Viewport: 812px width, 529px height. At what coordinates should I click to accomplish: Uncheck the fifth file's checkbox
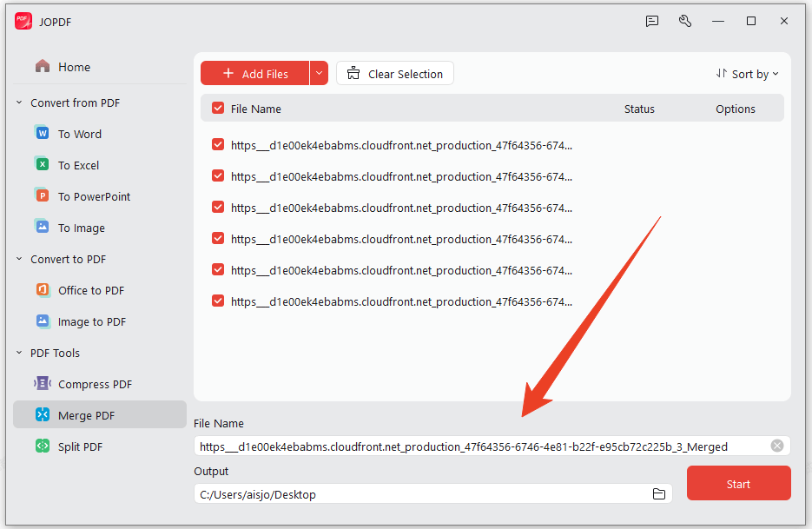click(218, 269)
